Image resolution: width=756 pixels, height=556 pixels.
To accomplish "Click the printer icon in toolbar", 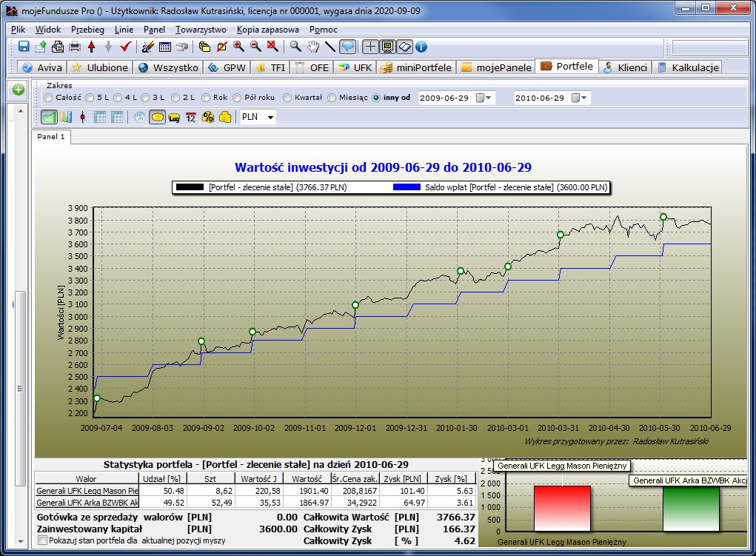I will [x=75, y=47].
